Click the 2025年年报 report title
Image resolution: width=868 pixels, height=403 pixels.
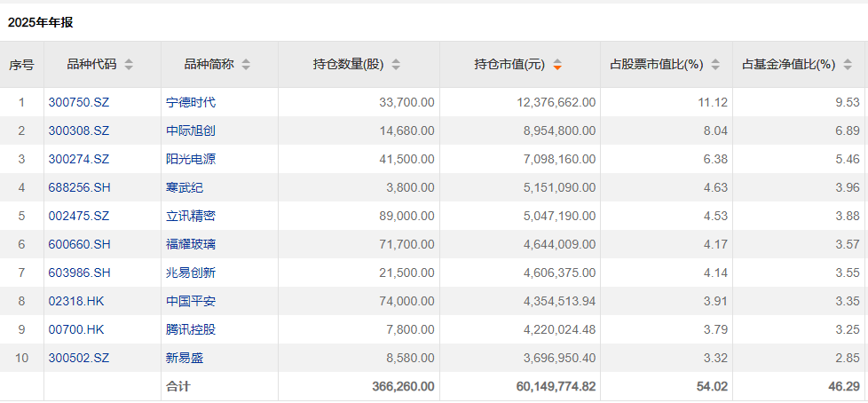click(41, 22)
